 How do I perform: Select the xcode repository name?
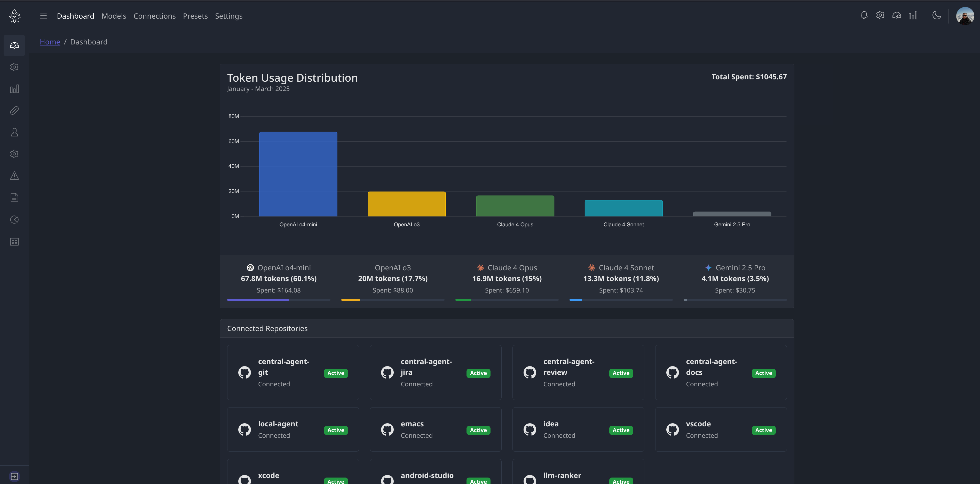point(268,476)
